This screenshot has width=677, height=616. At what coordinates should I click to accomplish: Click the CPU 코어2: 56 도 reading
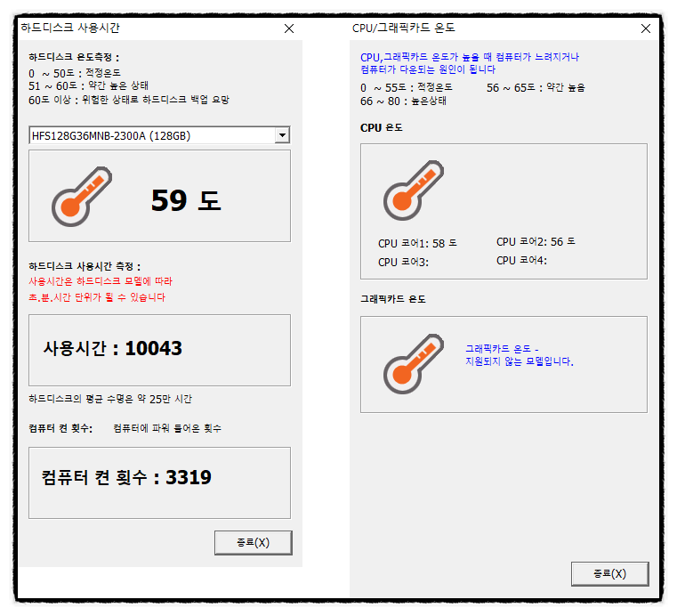pyautogui.click(x=536, y=241)
